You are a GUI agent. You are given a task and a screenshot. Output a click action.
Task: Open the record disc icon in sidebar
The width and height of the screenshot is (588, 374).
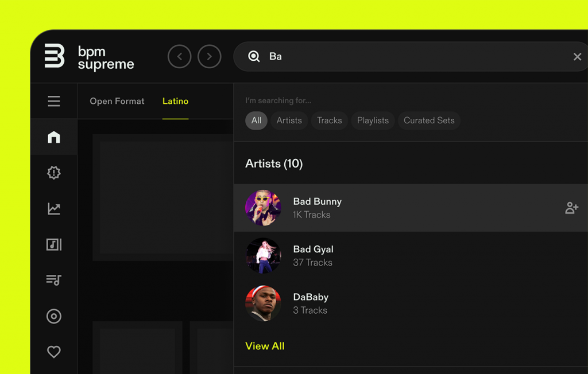pos(54,316)
